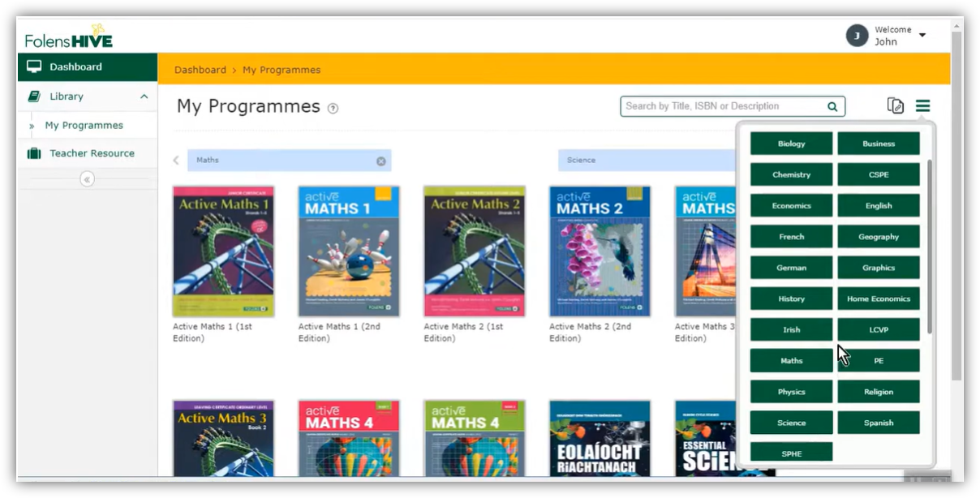This screenshot has width=980, height=498.
Task: Select the French subject button
Action: click(792, 237)
